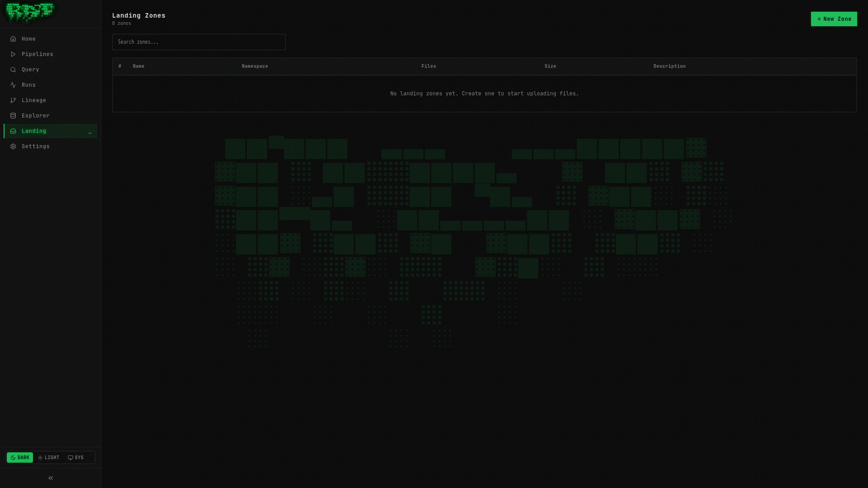Viewport: 868px width, 488px height.
Task: Navigate to Explorer in the sidebar menu
Action: [35, 116]
